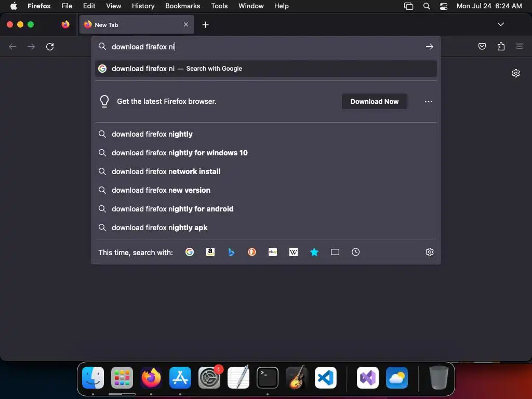Open the Firefox app menu in menu bar

coord(39,6)
